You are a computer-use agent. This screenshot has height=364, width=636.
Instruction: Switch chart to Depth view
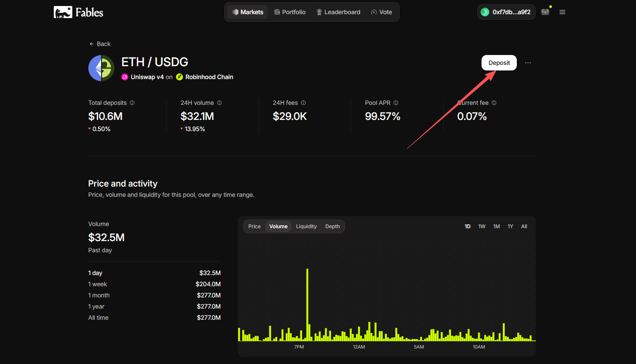pos(333,226)
